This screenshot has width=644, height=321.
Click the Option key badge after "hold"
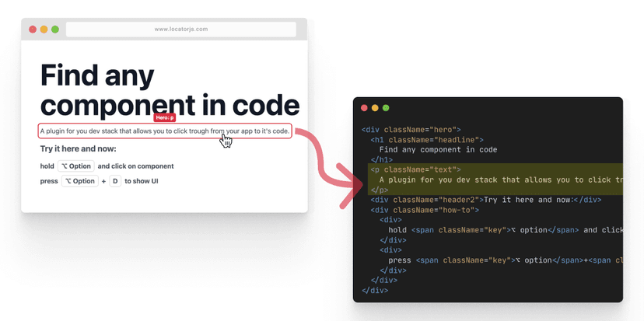point(76,166)
